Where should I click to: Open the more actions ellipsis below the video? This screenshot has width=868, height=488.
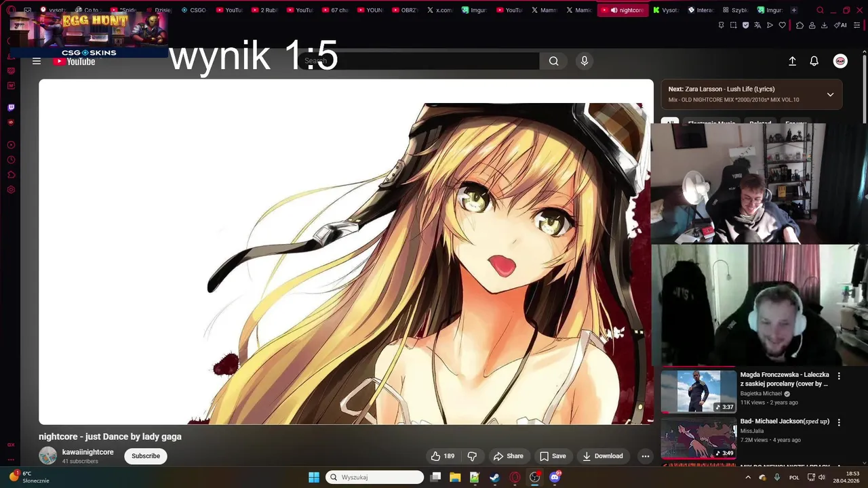pos(645,456)
